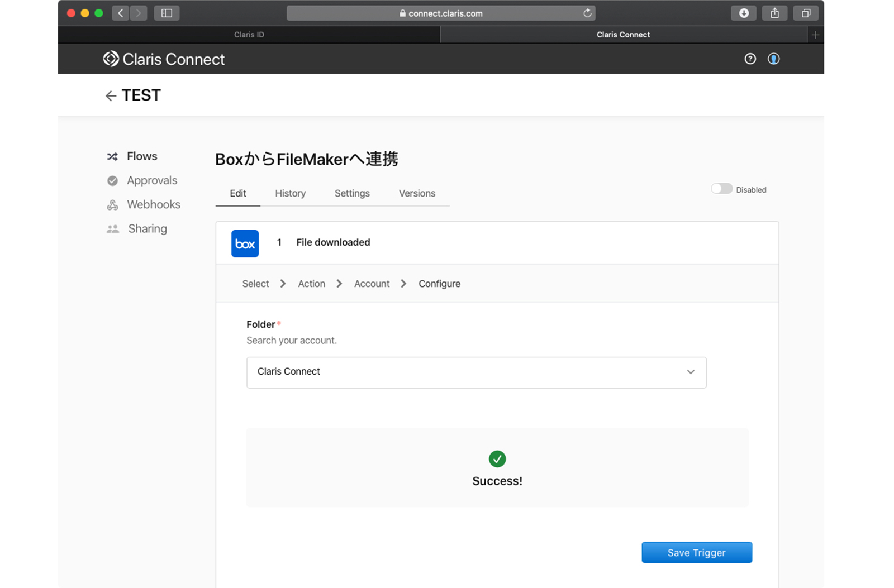Go to the Account step breadcrumb
The image size is (894, 588).
pos(372,284)
